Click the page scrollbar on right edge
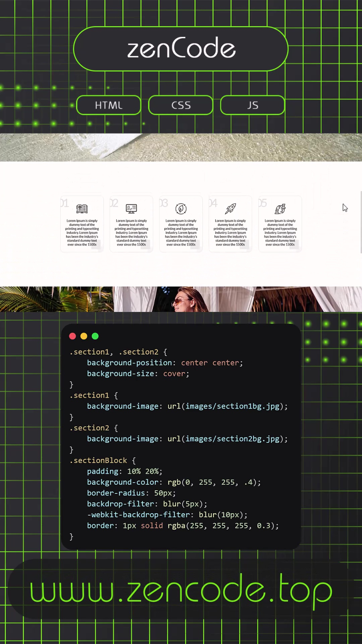This screenshot has height=644, width=362. (361, 222)
